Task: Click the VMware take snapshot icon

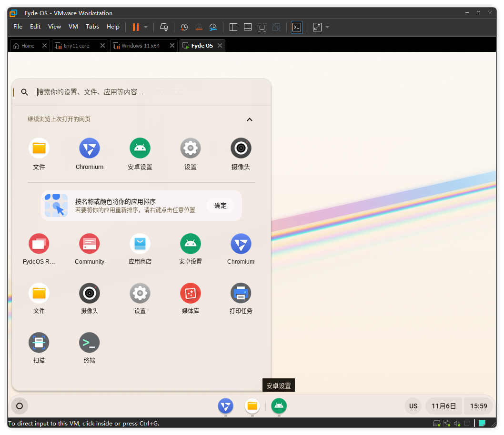Action: click(x=184, y=27)
